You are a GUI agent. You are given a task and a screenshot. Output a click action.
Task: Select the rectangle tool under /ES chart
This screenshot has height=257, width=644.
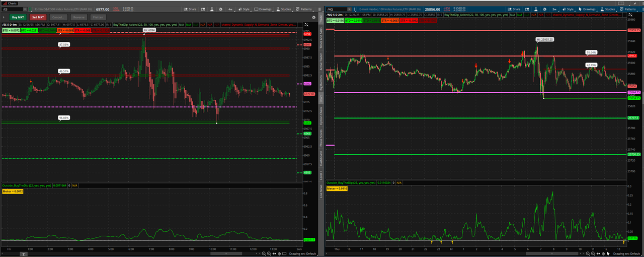click(x=284, y=253)
